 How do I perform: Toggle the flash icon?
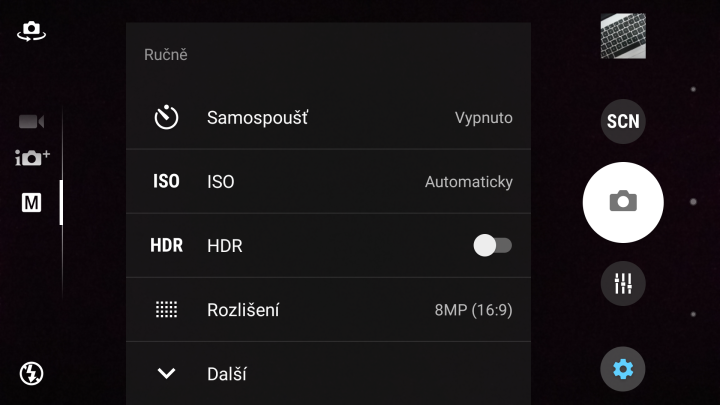click(32, 373)
